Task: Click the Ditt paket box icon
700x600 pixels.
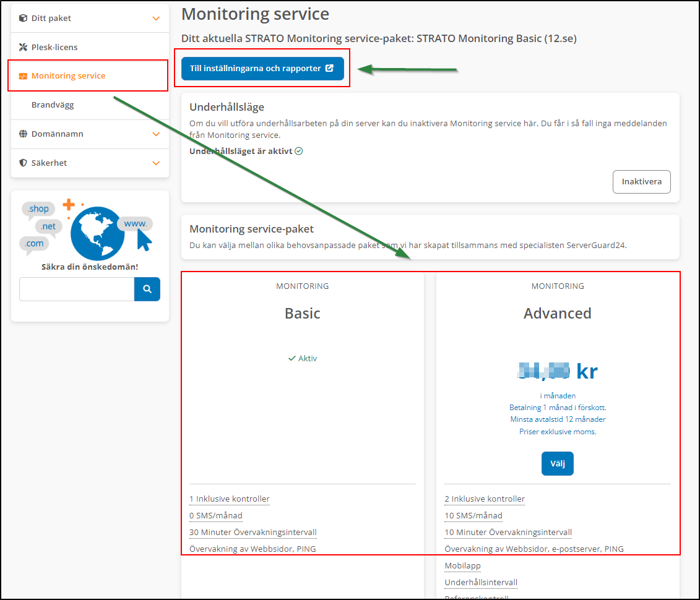Action: (23, 19)
